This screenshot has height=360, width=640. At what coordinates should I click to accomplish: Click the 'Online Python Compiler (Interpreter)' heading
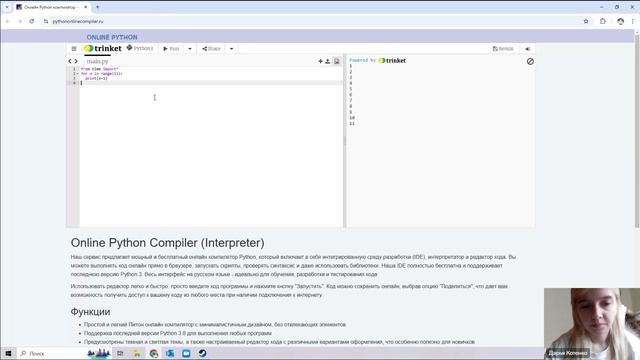coord(167,243)
